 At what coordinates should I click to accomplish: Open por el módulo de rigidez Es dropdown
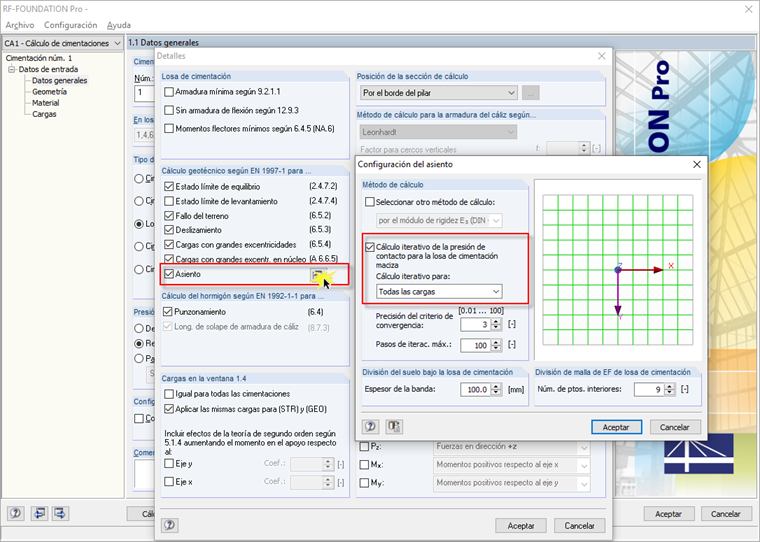439,221
